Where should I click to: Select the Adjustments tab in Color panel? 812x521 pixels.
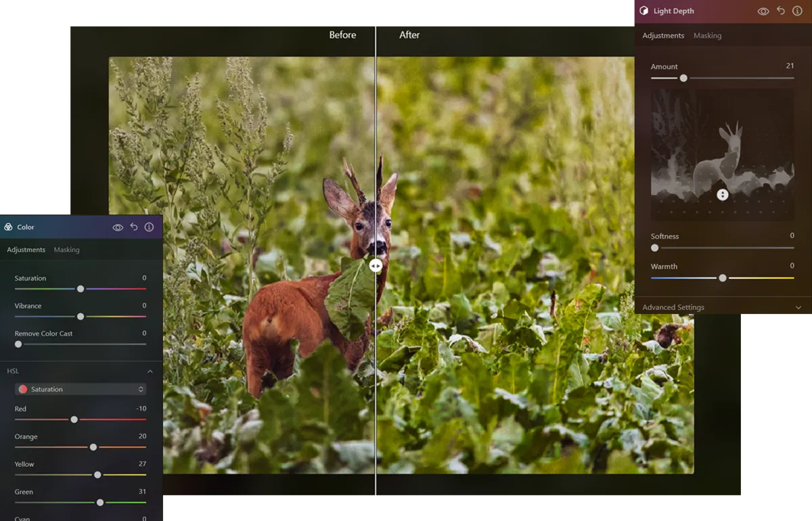[x=26, y=250]
